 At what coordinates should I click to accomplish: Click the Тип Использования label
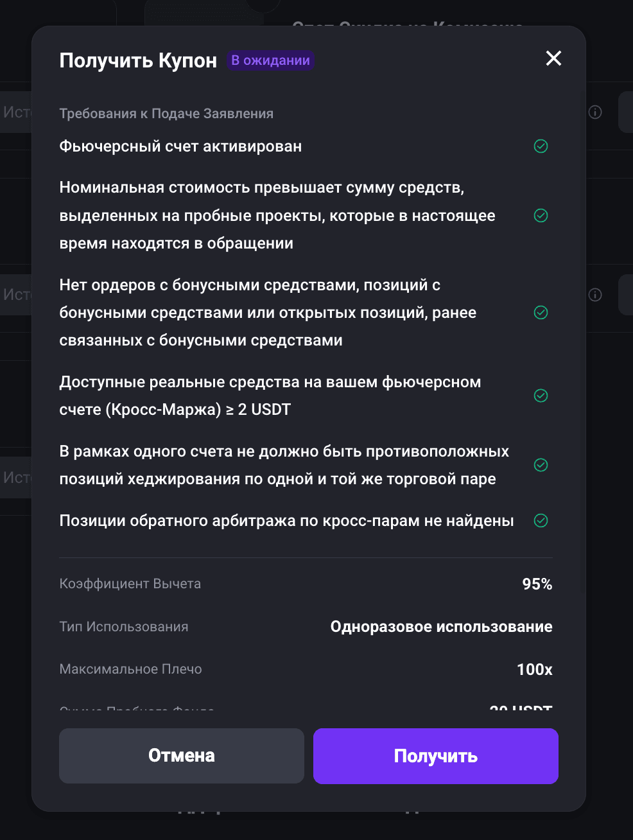tap(124, 627)
